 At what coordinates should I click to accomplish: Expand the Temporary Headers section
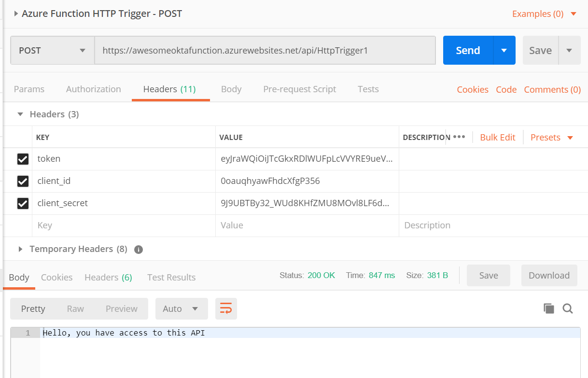coord(20,249)
